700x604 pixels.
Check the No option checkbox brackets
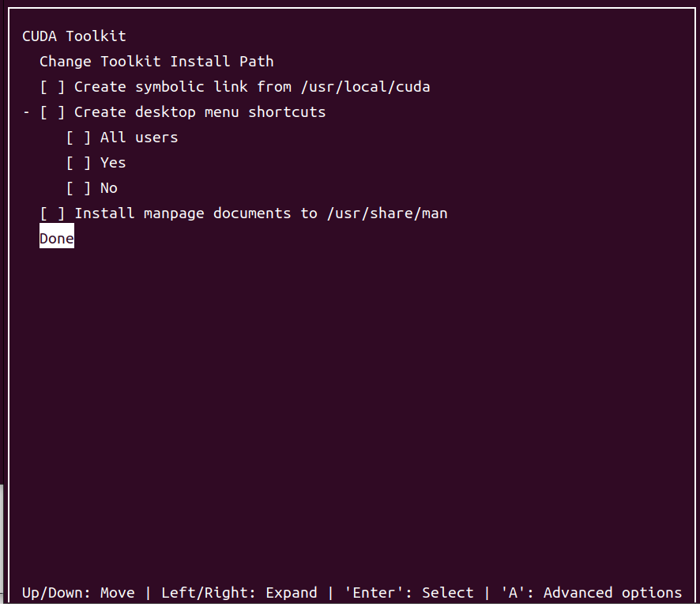78,188
